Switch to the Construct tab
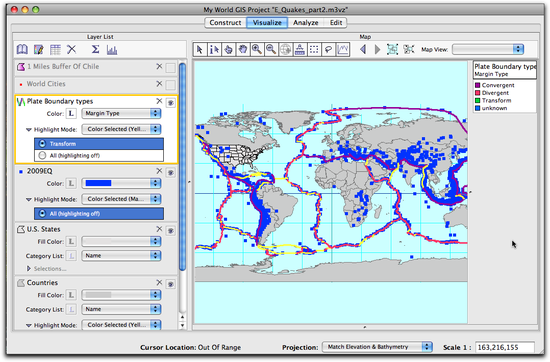Image resolution: width=550 pixels, height=362 pixels. tap(226, 23)
